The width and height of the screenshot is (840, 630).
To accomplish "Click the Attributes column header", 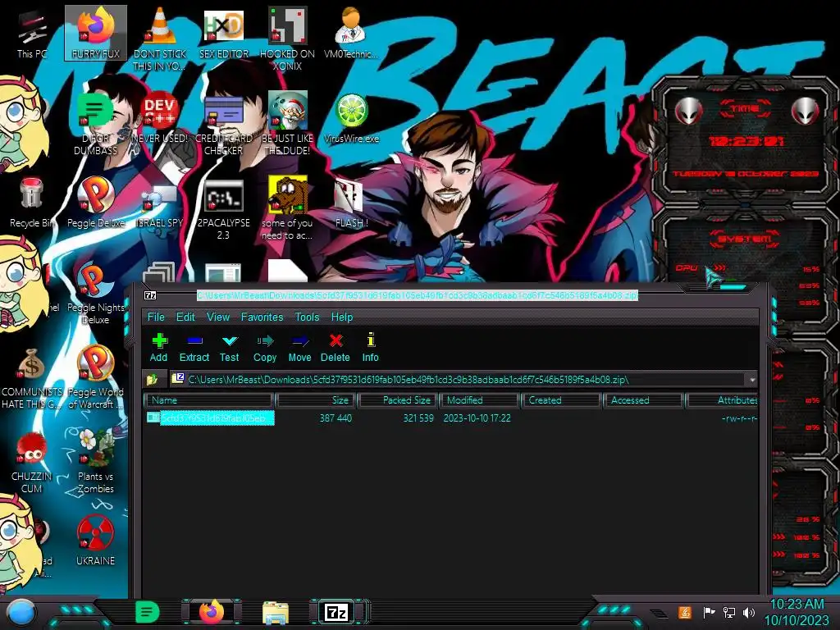I will tap(722, 400).
